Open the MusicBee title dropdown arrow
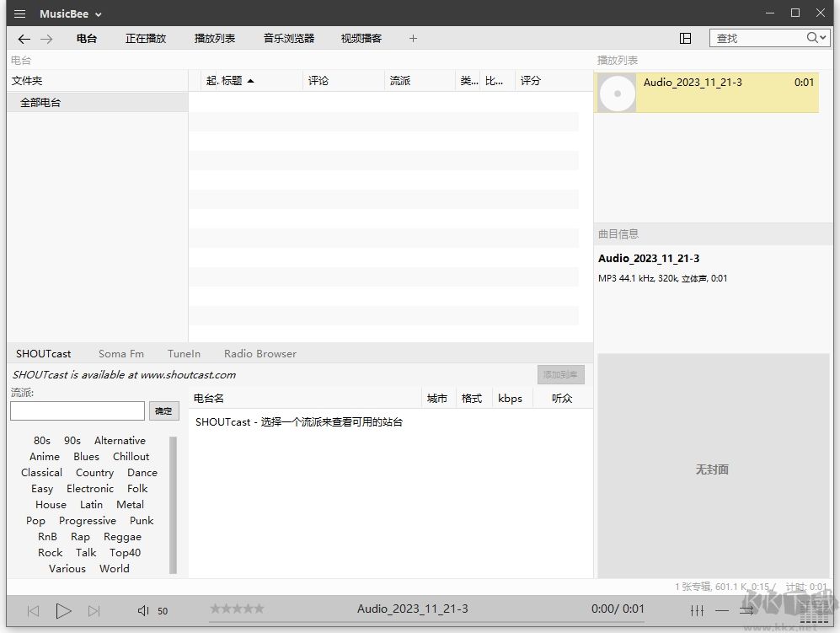Screen dimensions: 840x633 tap(99, 13)
